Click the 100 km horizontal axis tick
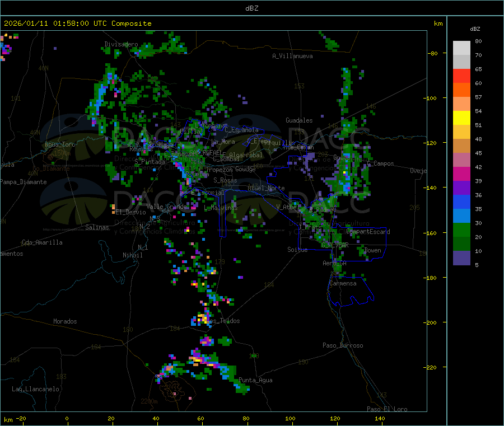Screen dimensions: 504x426 (290, 418)
